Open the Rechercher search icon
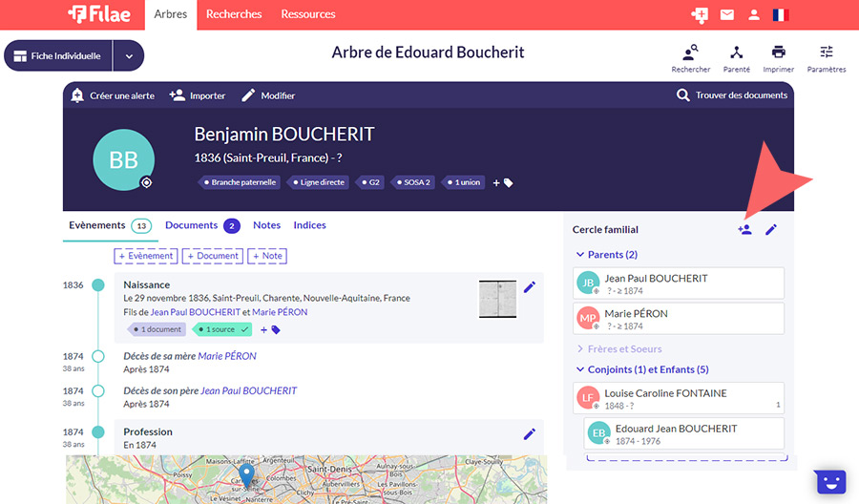Image resolution: width=859 pixels, height=504 pixels. point(690,53)
